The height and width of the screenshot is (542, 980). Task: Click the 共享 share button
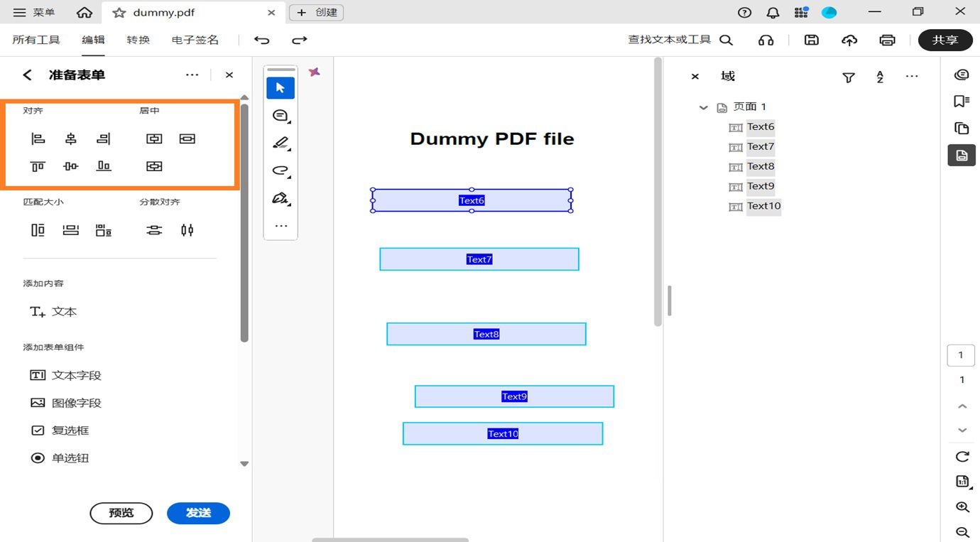[x=945, y=40]
